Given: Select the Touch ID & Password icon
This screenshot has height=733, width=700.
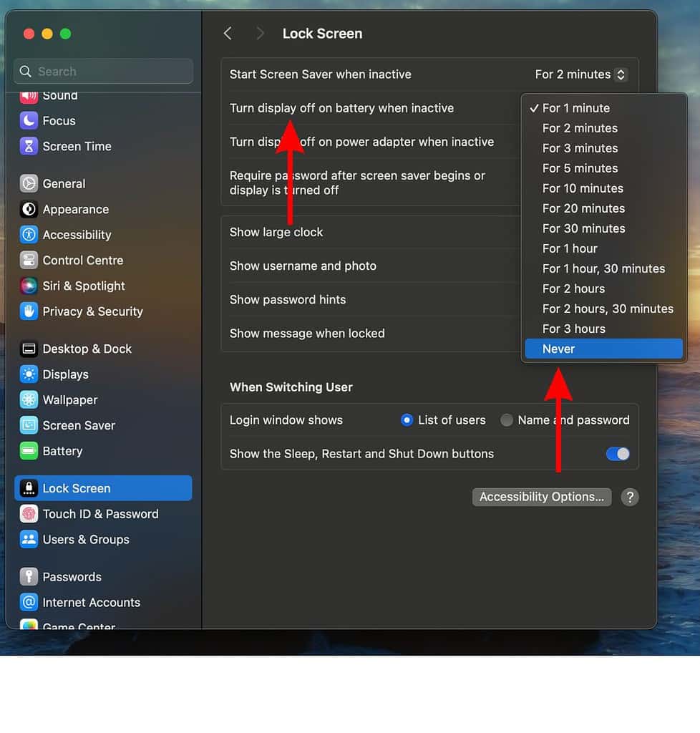Looking at the screenshot, I should click(x=28, y=514).
